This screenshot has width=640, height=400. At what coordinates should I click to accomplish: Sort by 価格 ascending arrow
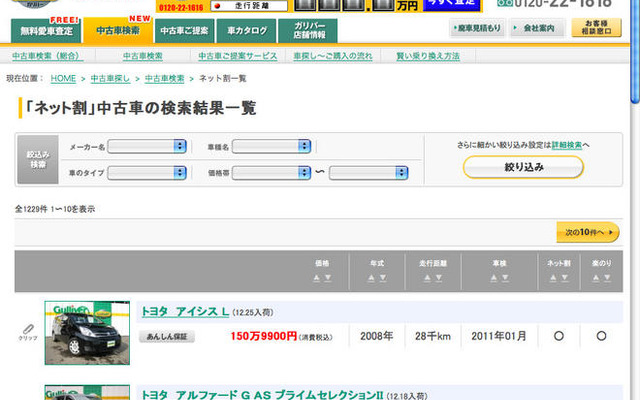pyautogui.click(x=316, y=278)
